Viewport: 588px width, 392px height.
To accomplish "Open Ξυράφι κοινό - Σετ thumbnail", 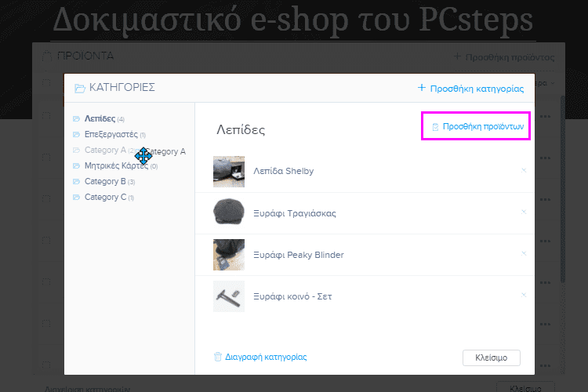I will click(229, 296).
